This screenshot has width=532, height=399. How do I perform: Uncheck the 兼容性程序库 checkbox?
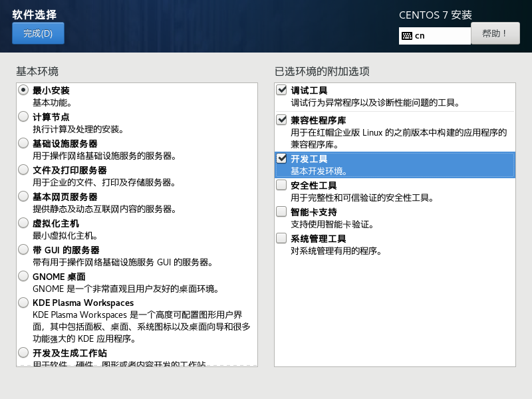(281, 120)
